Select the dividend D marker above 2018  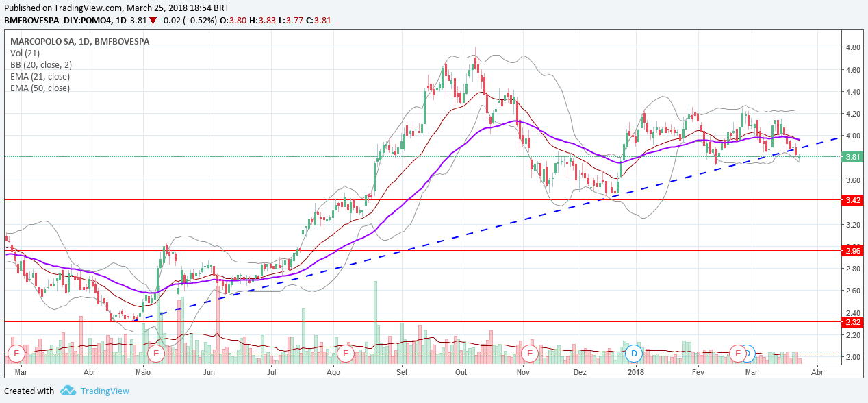point(635,354)
